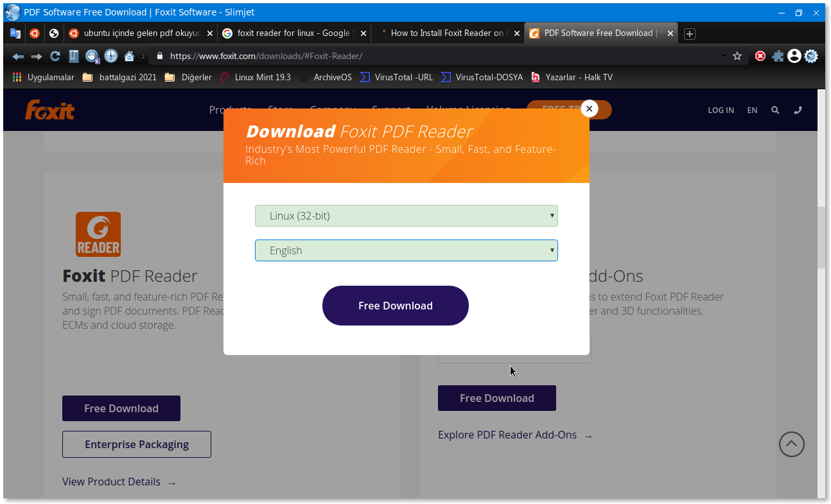
Task: Click the Enterprise Packaging button
Action: [137, 444]
